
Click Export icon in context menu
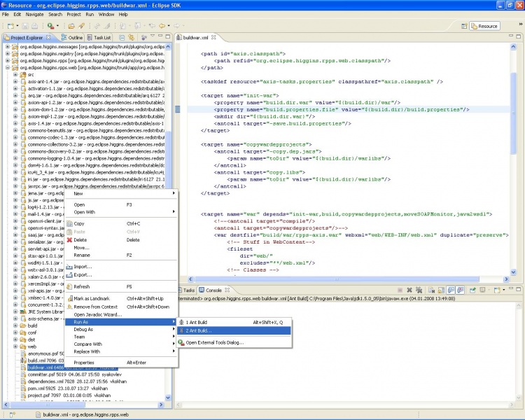pyautogui.click(x=69, y=275)
